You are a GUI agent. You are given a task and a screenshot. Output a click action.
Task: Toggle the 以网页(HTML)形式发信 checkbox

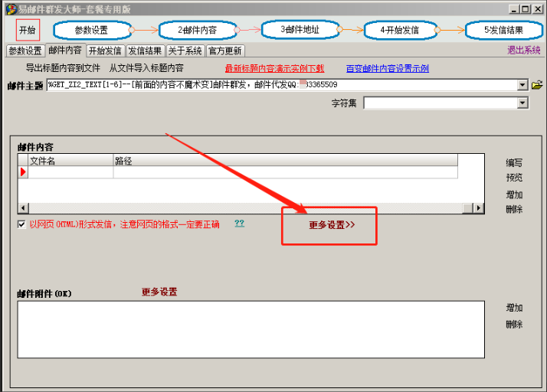(21, 224)
